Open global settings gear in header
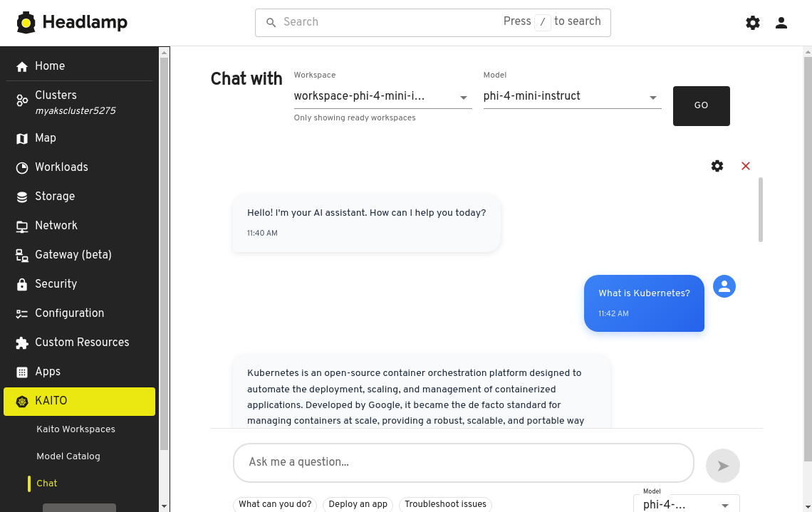Viewport: 812px width, 512px height. (x=753, y=23)
